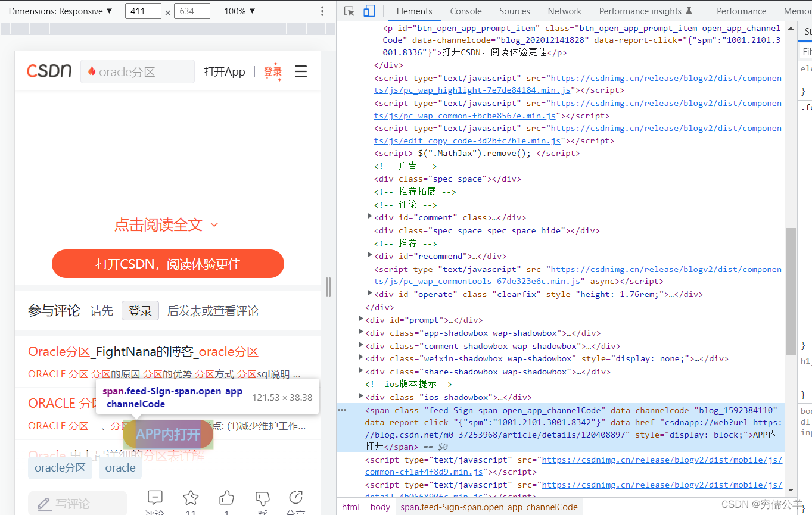Image resolution: width=812 pixels, height=515 pixels.
Task: Switch to the Console tab
Action: [466, 11]
